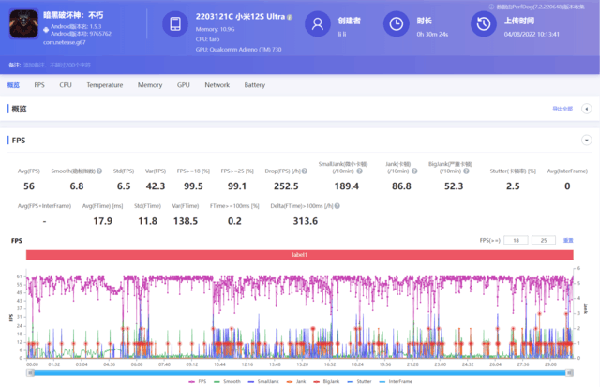This screenshot has width=600, height=387.
Task: Switch to the 概览 overview tab
Action: (13, 85)
